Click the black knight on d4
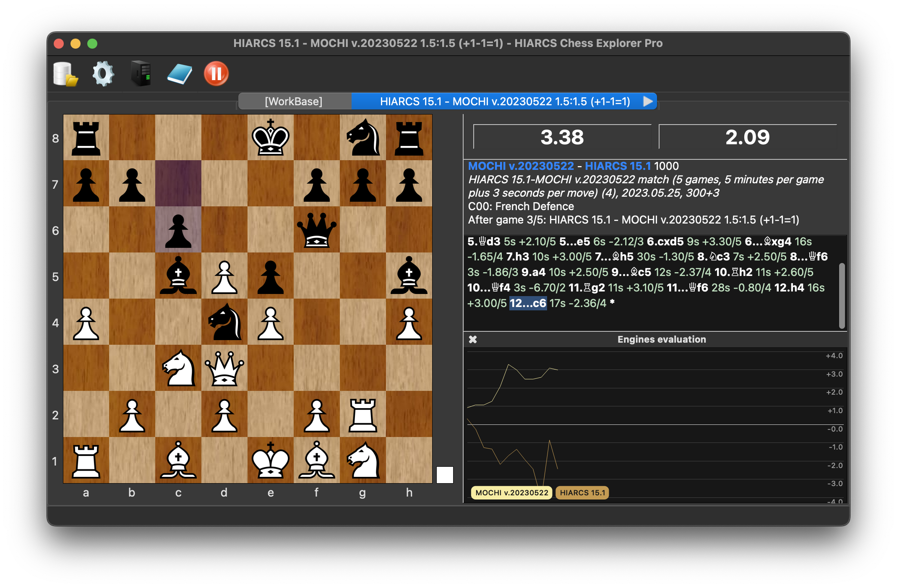This screenshot has height=588, width=897. pos(224,322)
